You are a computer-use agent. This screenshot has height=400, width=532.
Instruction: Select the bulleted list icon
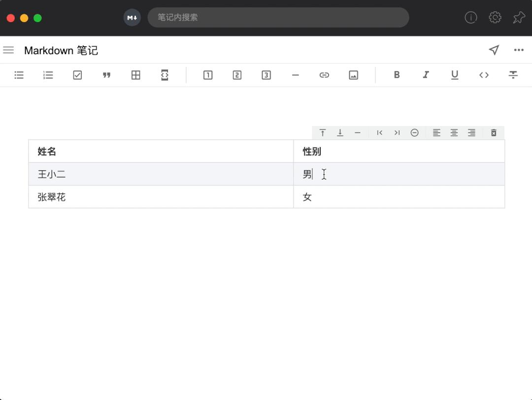pyautogui.click(x=19, y=75)
